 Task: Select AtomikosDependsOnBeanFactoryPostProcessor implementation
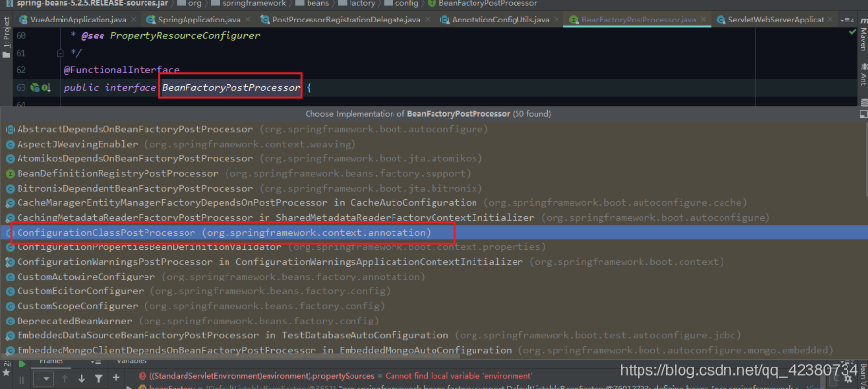[434, 158]
